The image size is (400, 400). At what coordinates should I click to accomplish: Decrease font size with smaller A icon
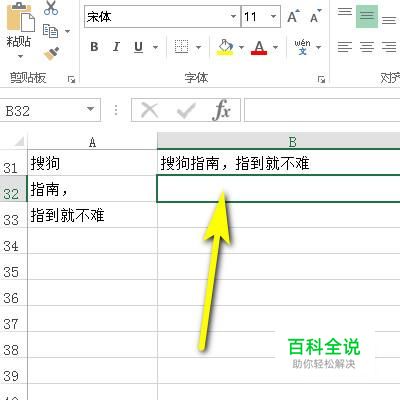pos(315,16)
